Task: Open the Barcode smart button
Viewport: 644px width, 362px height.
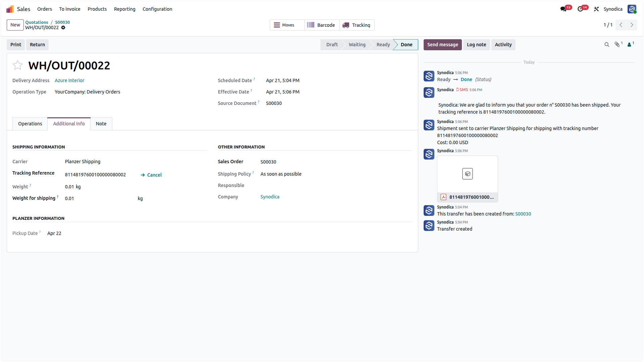Action: (x=322, y=25)
